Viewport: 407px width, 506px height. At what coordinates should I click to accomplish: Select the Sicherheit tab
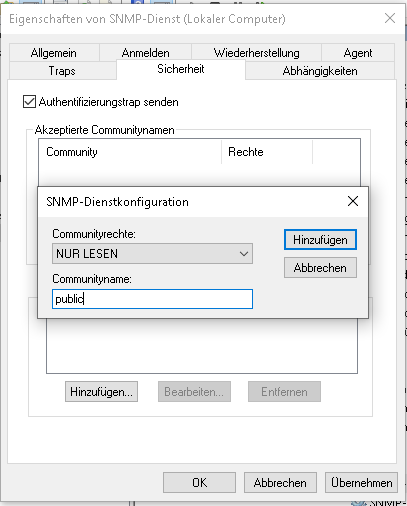181,69
